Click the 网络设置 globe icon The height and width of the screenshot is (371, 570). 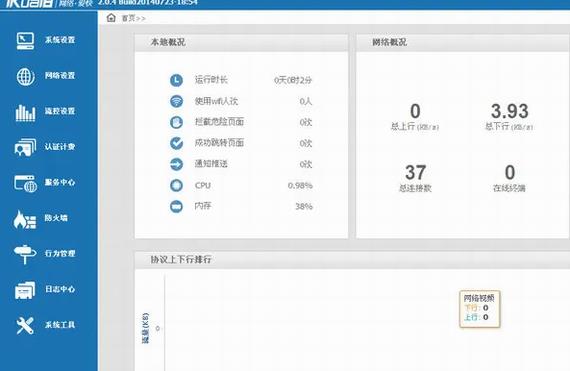point(25,76)
